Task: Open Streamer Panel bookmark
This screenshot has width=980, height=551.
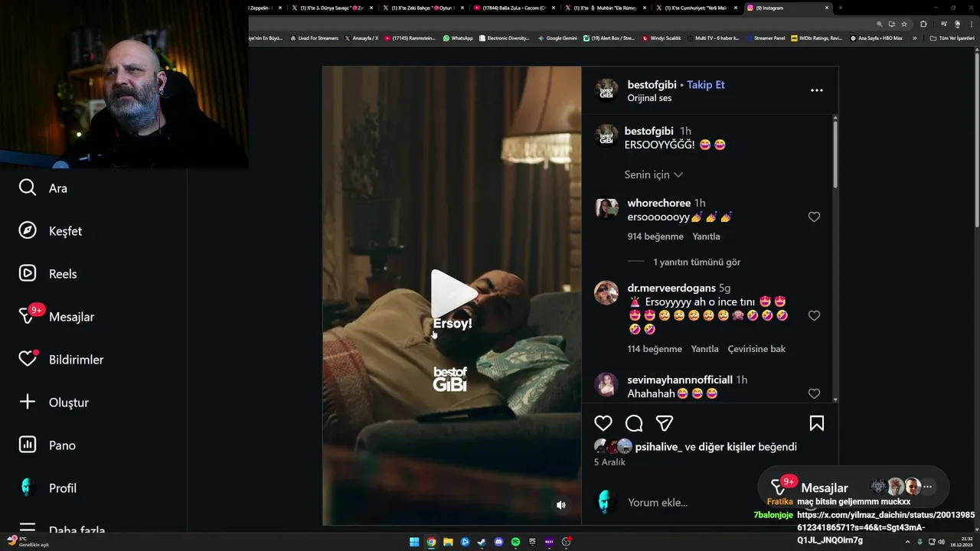Action: point(765,38)
